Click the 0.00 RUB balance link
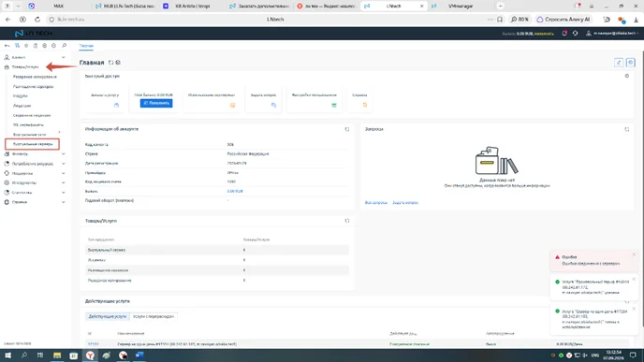The width and height of the screenshot is (644, 362). pyautogui.click(x=235, y=191)
